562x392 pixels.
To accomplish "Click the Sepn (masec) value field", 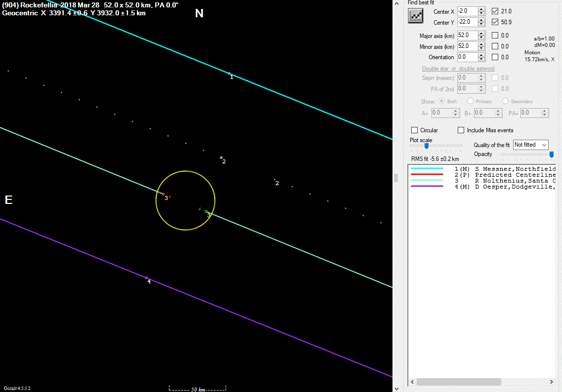I will (x=468, y=78).
